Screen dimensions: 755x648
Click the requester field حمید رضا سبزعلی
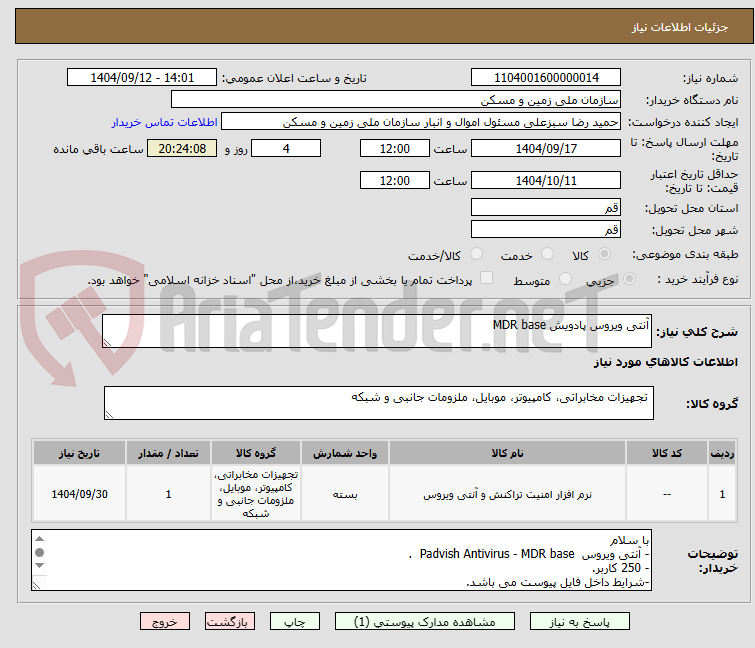point(421,122)
